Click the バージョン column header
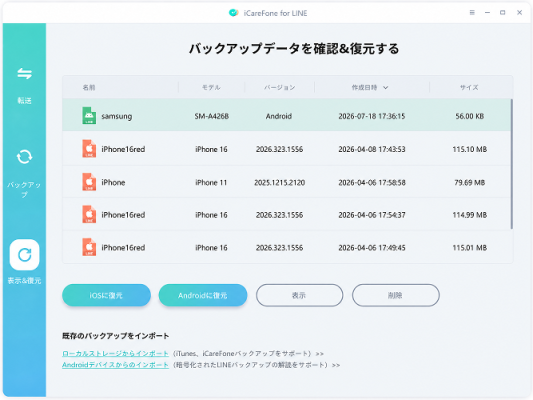533x400 pixels. pyautogui.click(x=279, y=88)
